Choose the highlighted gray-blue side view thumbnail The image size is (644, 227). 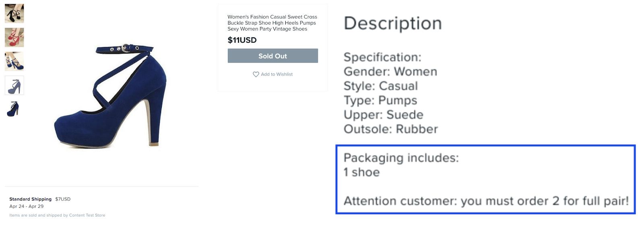pos(14,85)
